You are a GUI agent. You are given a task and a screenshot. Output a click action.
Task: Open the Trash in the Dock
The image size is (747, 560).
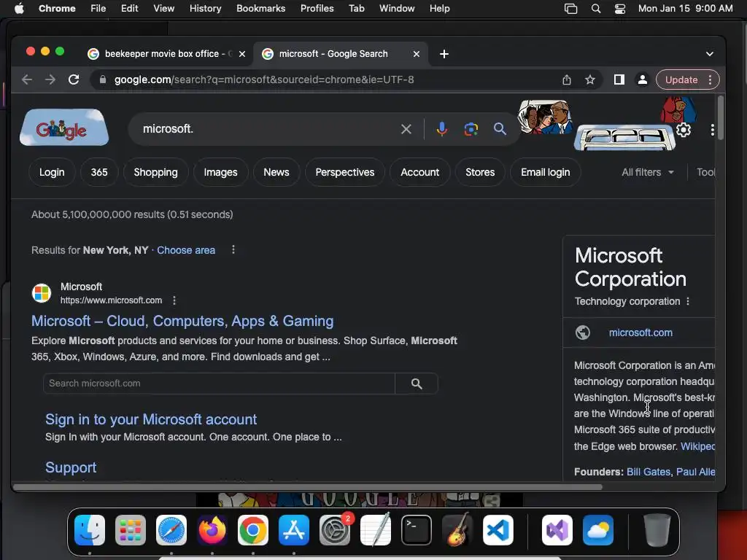[657, 530]
